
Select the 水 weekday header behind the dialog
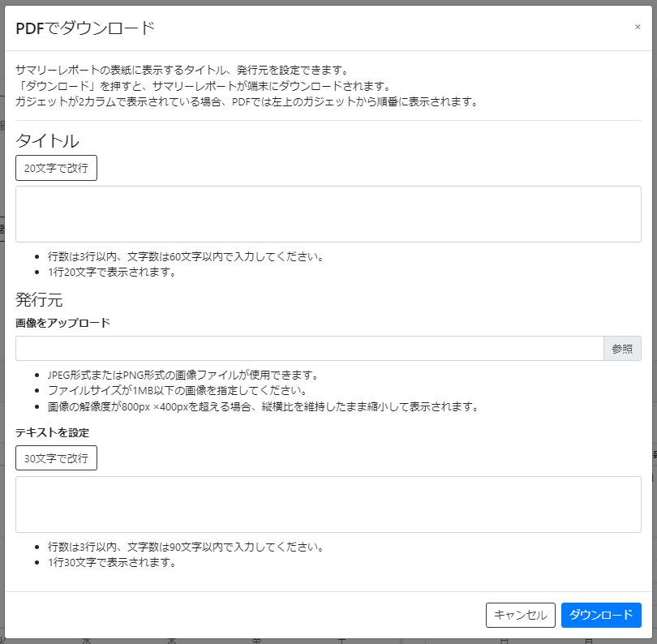86,640
